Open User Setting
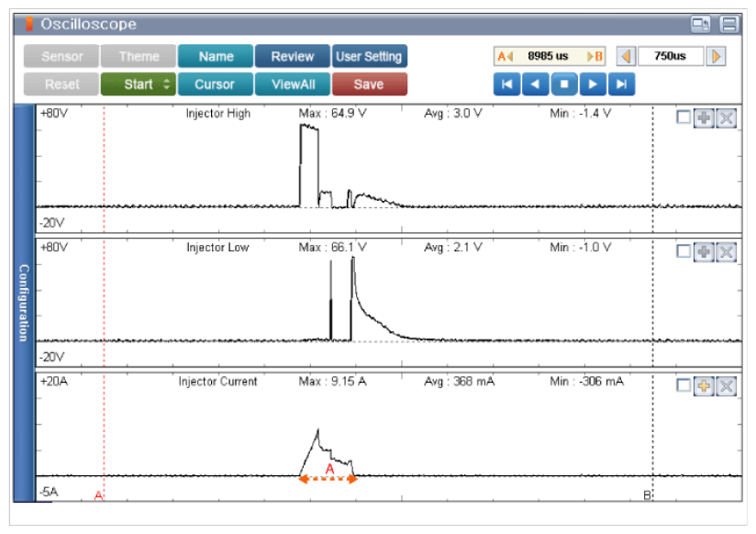The width and height of the screenshot is (756, 534). (x=369, y=56)
